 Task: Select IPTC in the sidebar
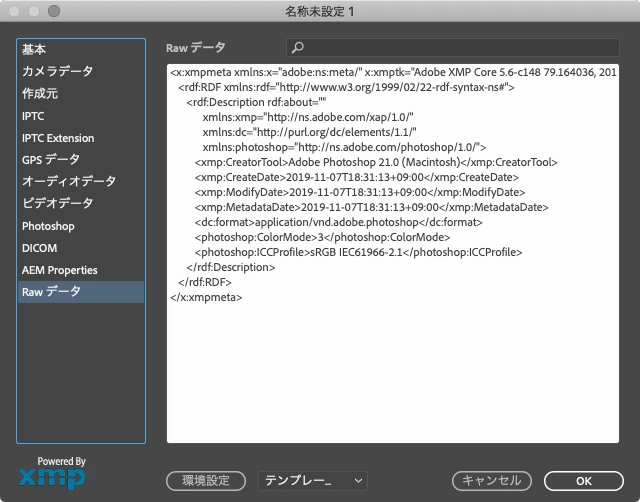click(80, 116)
